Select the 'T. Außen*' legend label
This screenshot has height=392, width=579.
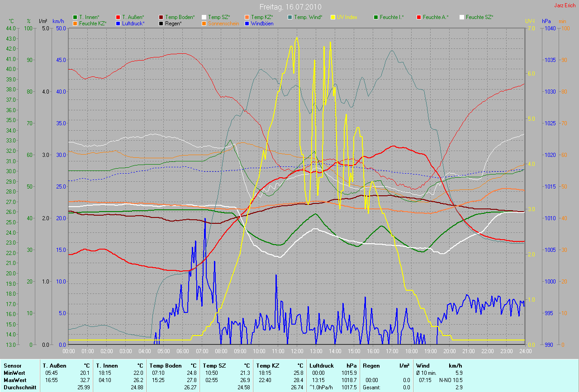(133, 17)
